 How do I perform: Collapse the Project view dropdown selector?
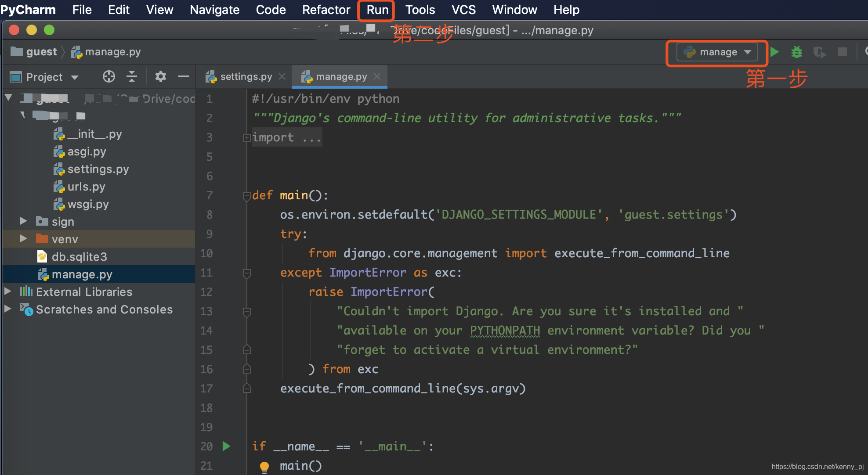pos(74,77)
